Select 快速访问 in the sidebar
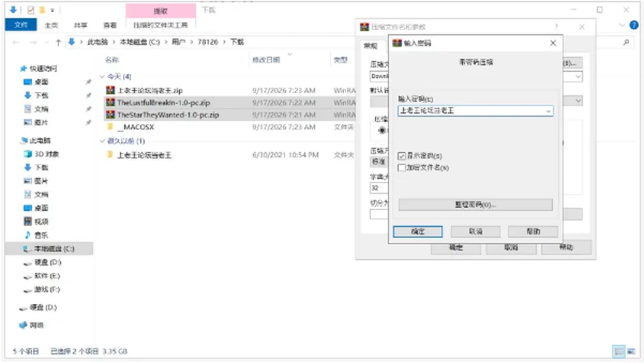The height and width of the screenshot is (363, 644). (x=43, y=68)
